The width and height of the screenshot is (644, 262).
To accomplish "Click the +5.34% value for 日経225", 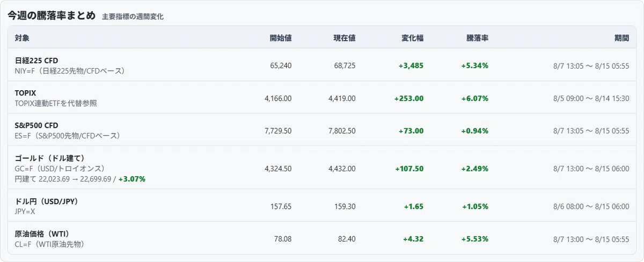I will tap(474, 65).
